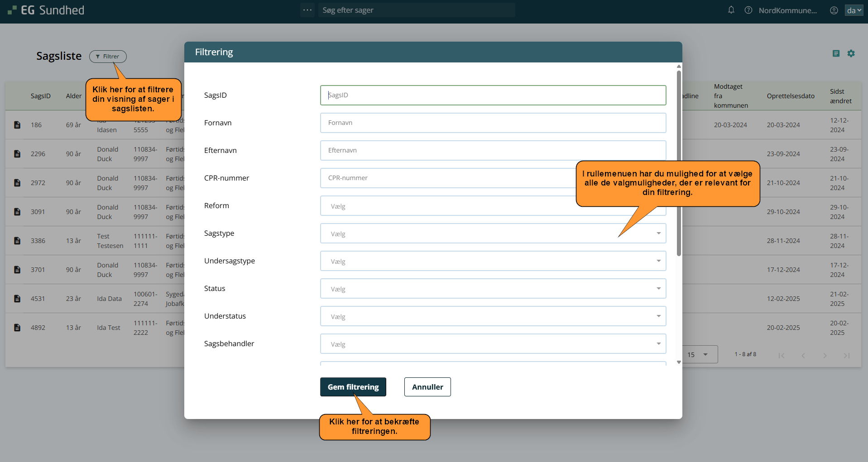This screenshot has height=462, width=868.
Task: Click NordKommune account name
Action: (788, 10)
